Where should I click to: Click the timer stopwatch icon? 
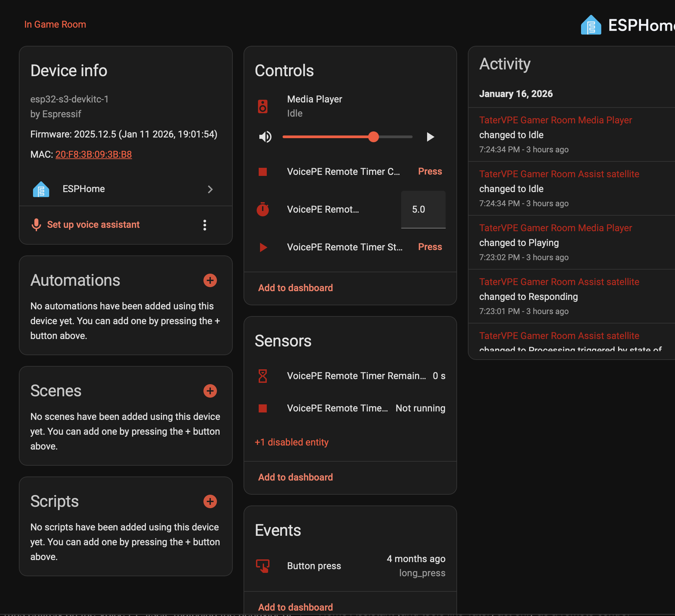click(263, 209)
